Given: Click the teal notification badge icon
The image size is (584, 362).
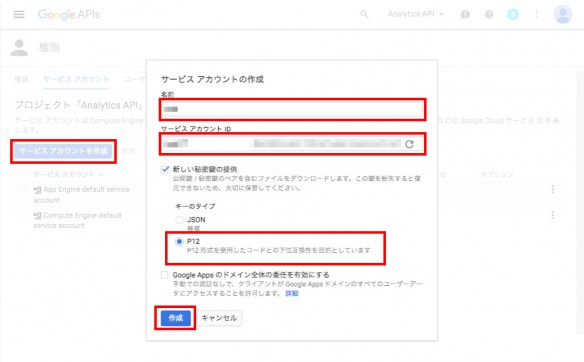Looking at the screenshot, I should tap(513, 15).
